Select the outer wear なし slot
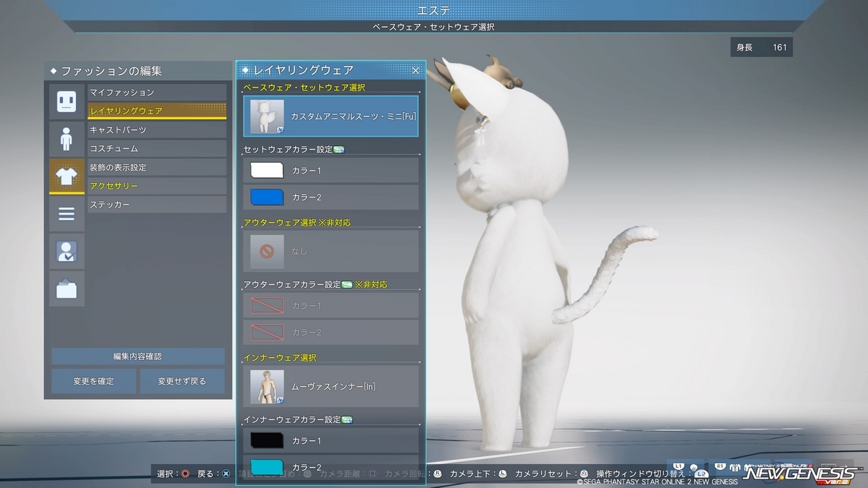This screenshot has height=488, width=868. click(x=331, y=251)
